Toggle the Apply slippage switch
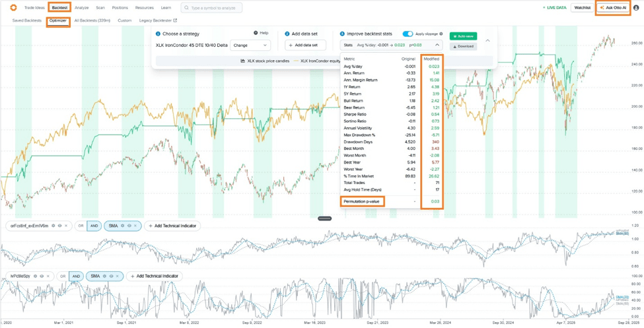Screen dimensions: 644x328 point(408,34)
